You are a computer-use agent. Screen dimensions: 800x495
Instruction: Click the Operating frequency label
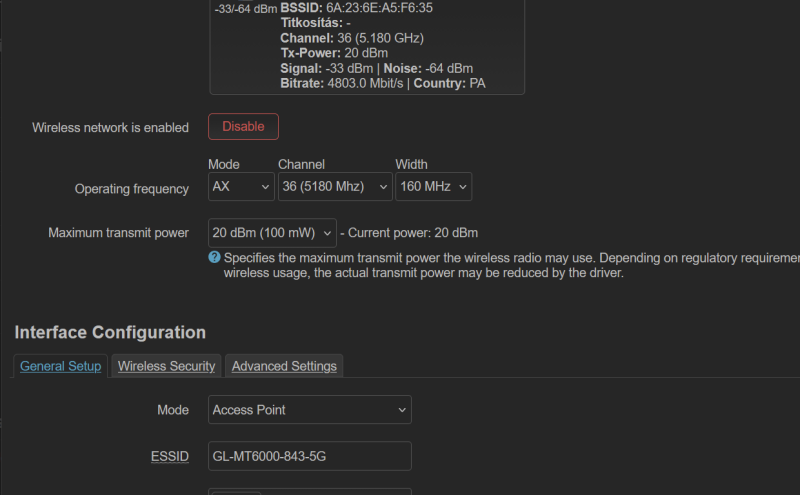pos(131,189)
